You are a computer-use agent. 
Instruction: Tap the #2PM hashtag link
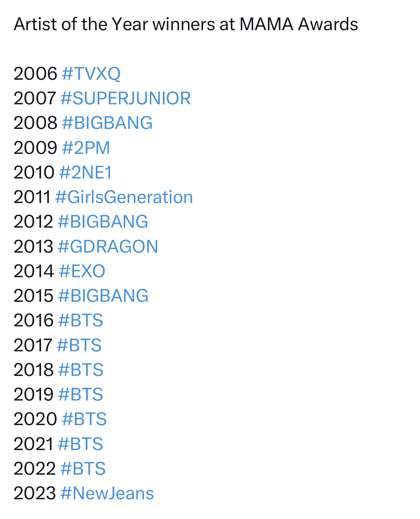86,148
